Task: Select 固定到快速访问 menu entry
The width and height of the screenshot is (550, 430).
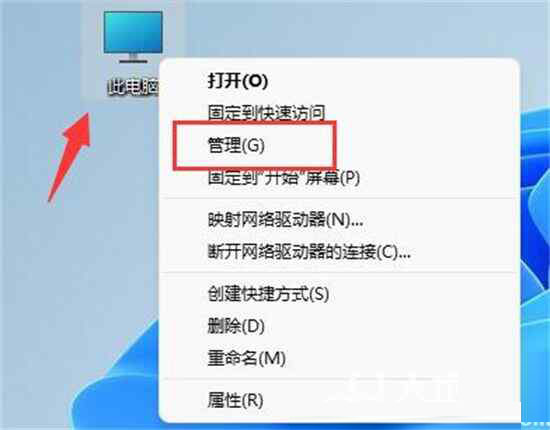Action: 266,113
